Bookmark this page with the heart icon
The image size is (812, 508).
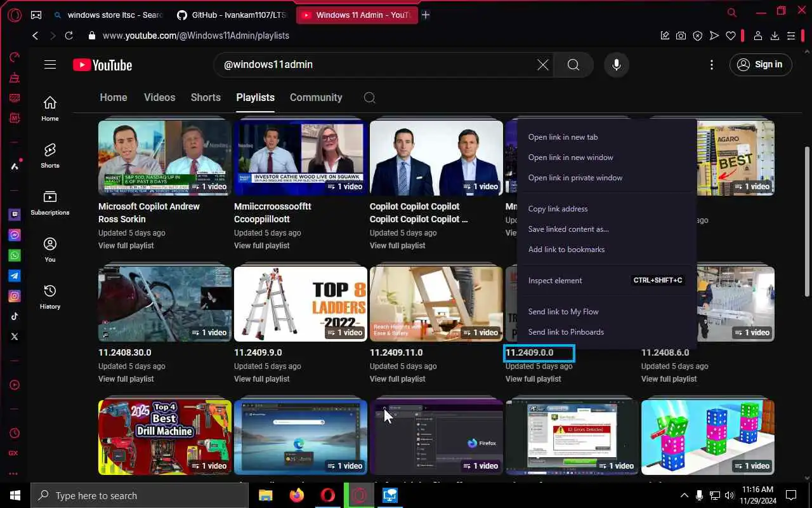[731, 36]
